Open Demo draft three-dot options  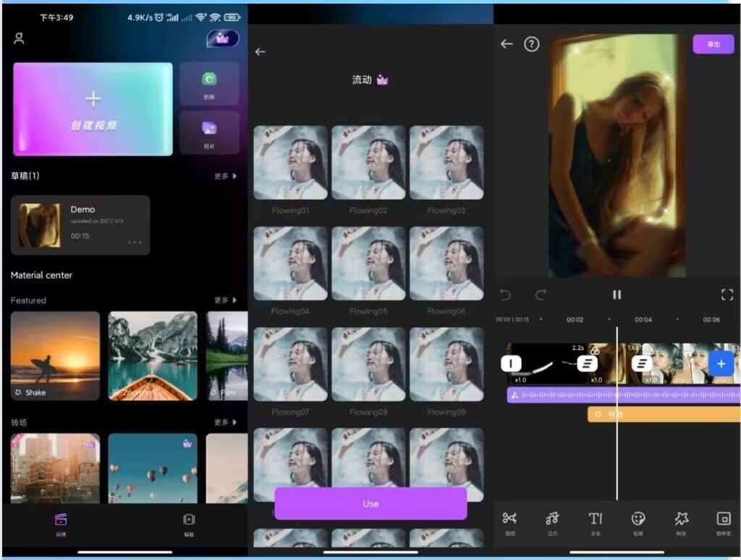point(135,242)
